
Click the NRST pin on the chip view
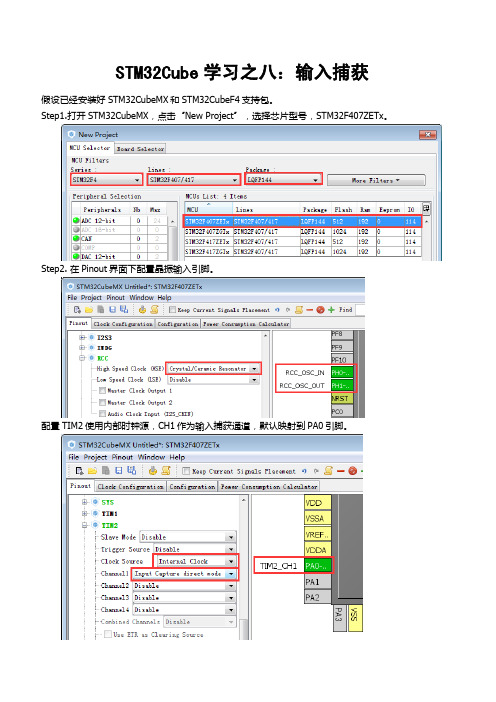(342, 398)
